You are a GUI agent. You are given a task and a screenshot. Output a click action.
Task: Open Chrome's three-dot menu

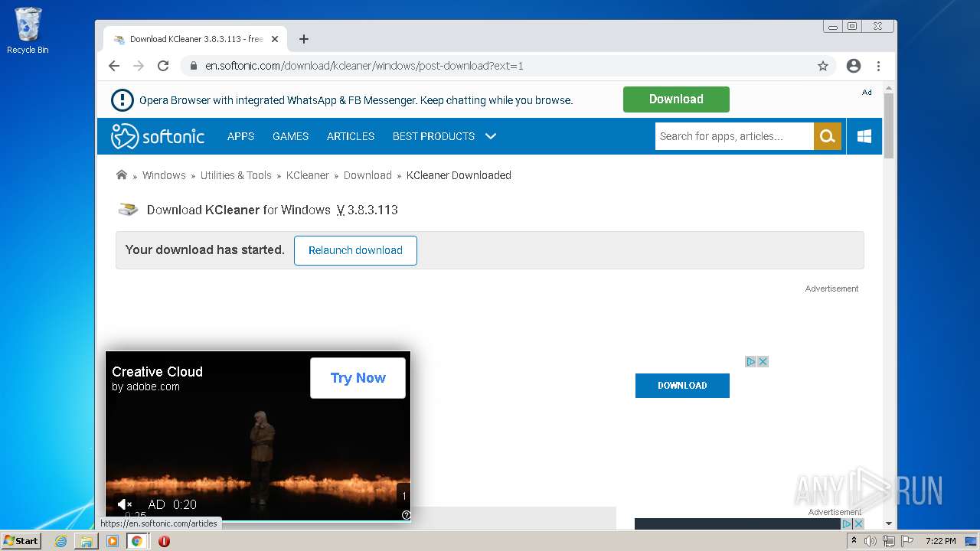[x=878, y=66]
